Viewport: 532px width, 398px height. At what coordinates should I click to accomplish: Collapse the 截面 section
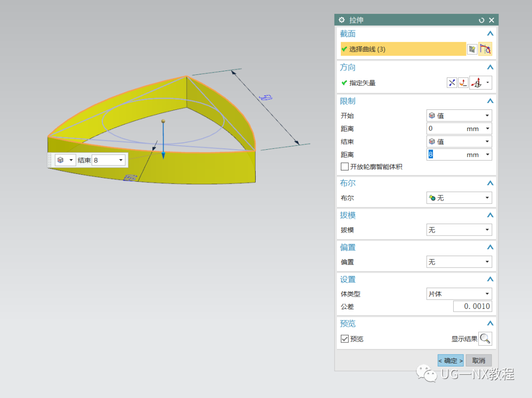[x=490, y=33]
